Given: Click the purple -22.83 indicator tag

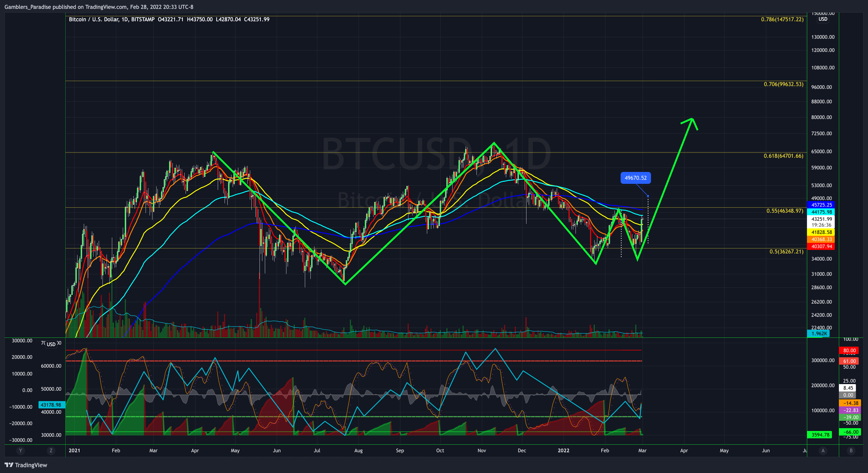Looking at the screenshot, I should [x=850, y=410].
